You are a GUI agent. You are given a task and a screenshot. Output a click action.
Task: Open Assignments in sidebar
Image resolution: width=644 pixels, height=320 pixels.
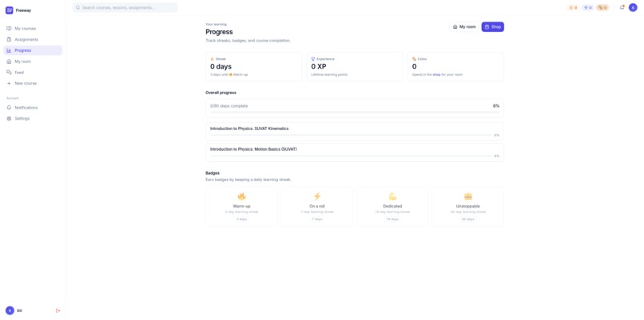[x=33, y=39]
